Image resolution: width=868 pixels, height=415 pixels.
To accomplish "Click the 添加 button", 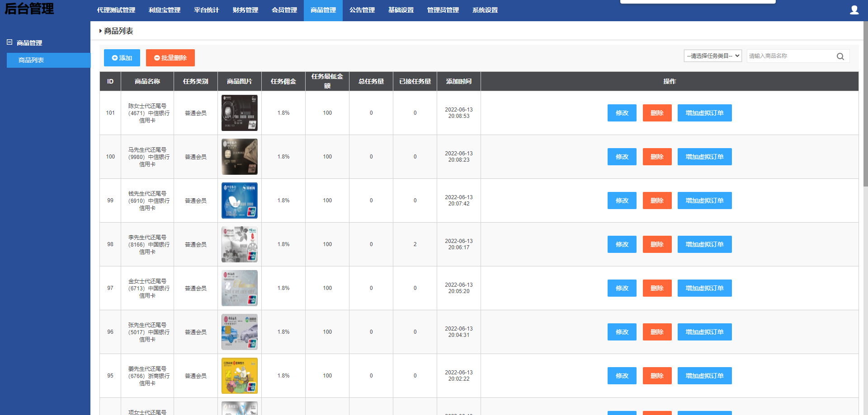I will click(122, 58).
